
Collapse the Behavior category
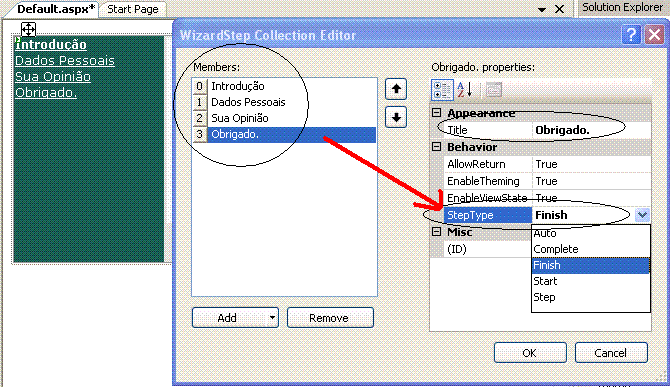[436, 147]
